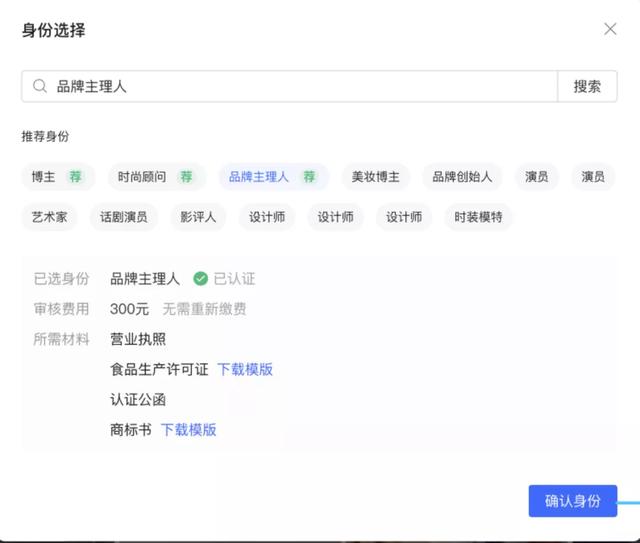The height and width of the screenshot is (543, 640).
Task: Click the 荐 badge on 时尚顾问
Action: (x=186, y=177)
